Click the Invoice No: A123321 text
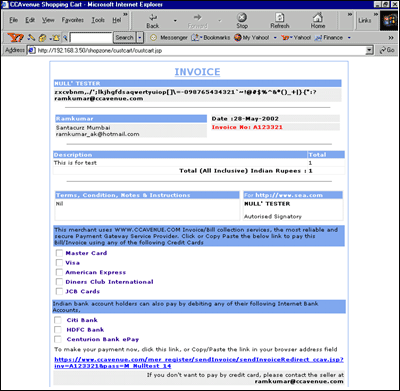Viewport: 400px width, 391px height. pos(247,127)
